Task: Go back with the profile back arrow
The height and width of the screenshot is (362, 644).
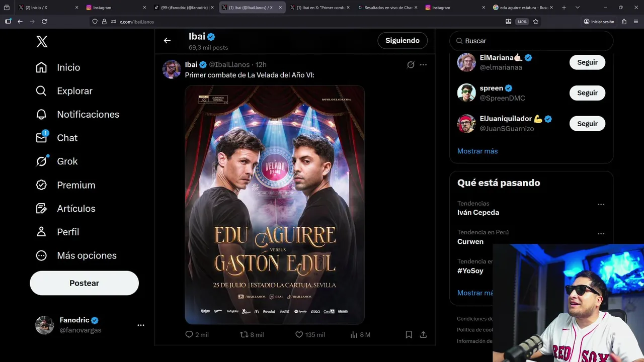Action: 167,41
